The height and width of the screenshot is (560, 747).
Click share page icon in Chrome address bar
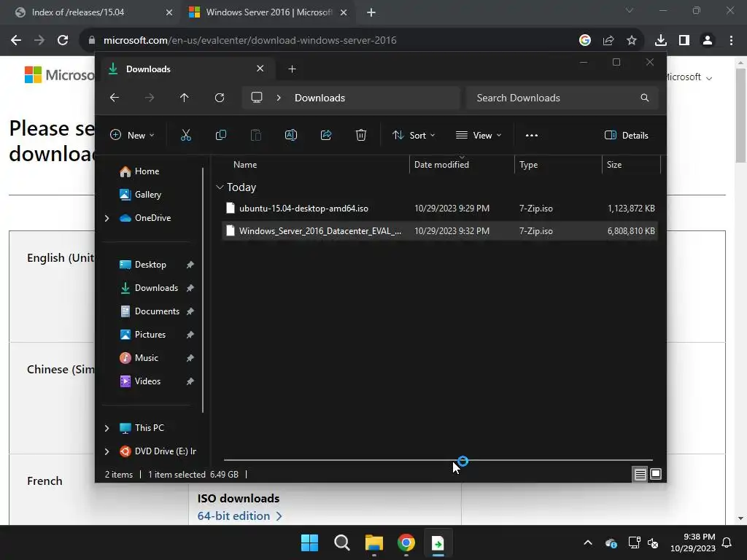coord(608,41)
